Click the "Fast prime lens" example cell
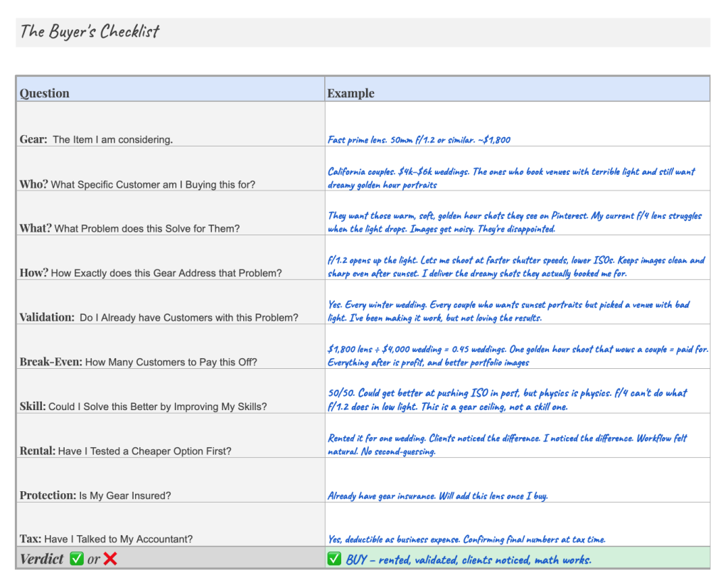Viewport: 728px width, 585px height. tap(419, 139)
